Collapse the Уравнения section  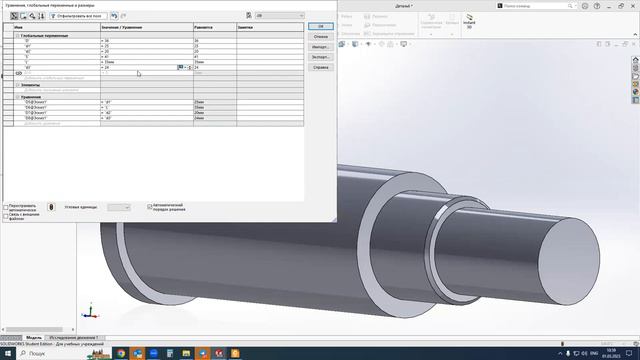[18, 97]
